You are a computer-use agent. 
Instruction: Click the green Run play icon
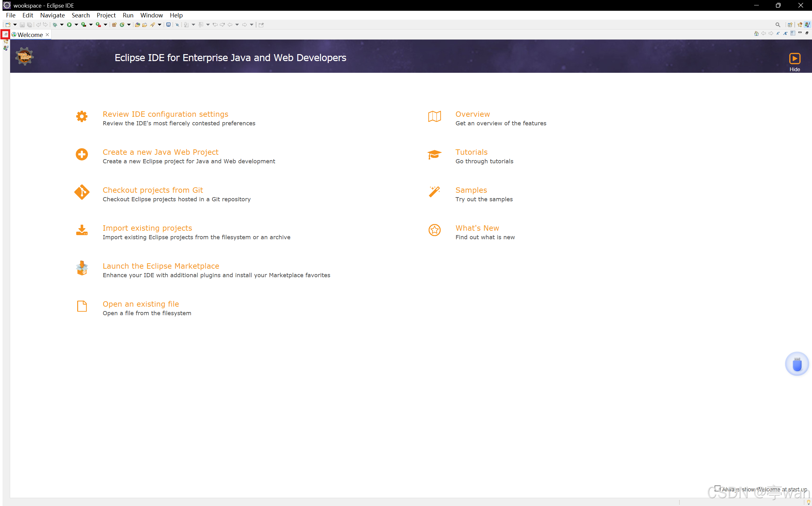69,25
